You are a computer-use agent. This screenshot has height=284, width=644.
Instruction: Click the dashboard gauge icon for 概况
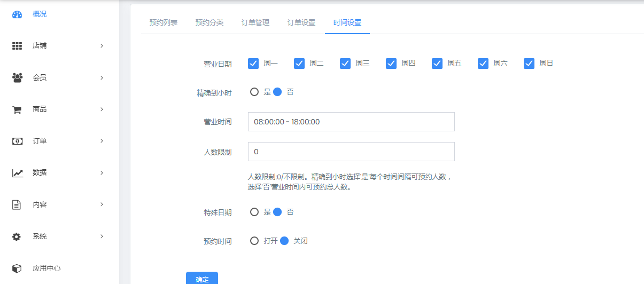[17, 14]
